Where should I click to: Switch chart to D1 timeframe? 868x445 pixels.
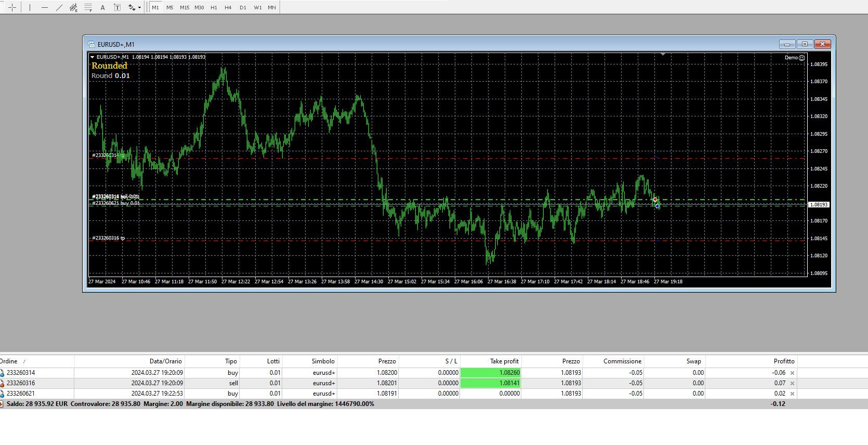[x=243, y=7]
